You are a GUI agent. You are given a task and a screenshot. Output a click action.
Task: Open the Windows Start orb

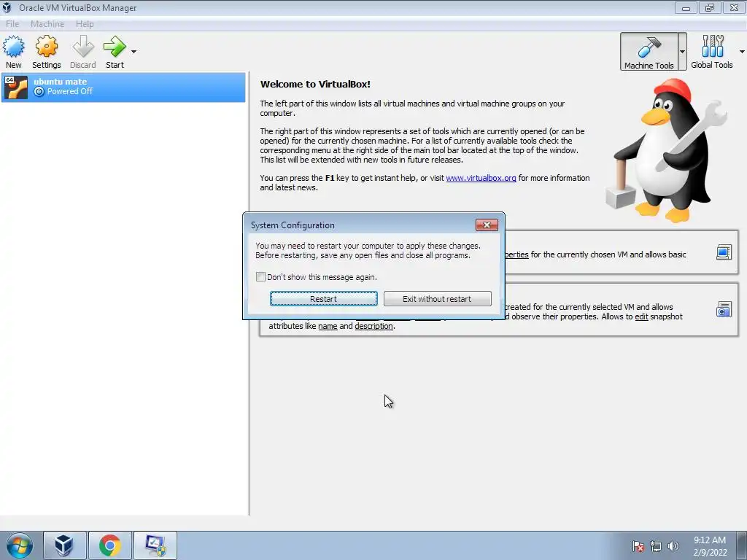coord(20,545)
